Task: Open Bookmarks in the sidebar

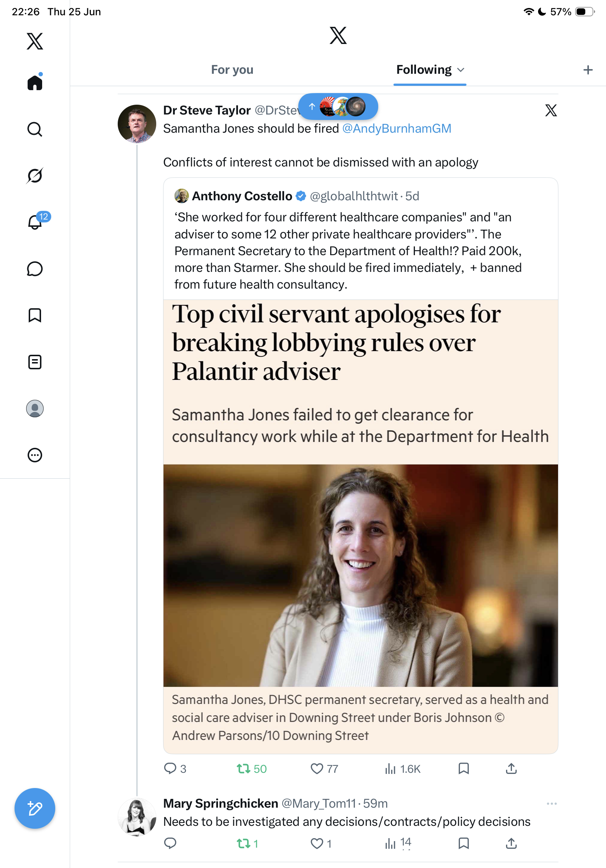Action: click(x=35, y=315)
